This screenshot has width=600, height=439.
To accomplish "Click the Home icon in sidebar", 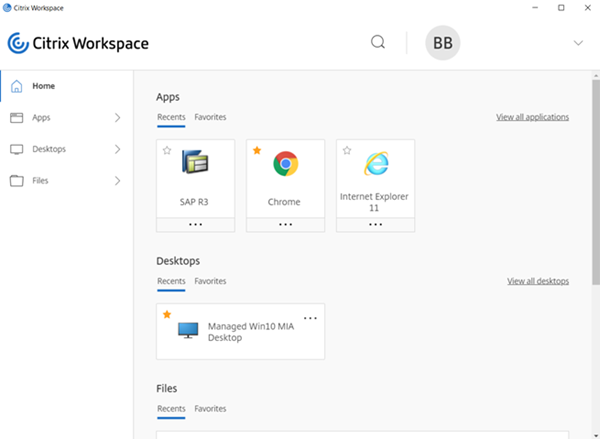I will (x=16, y=86).
